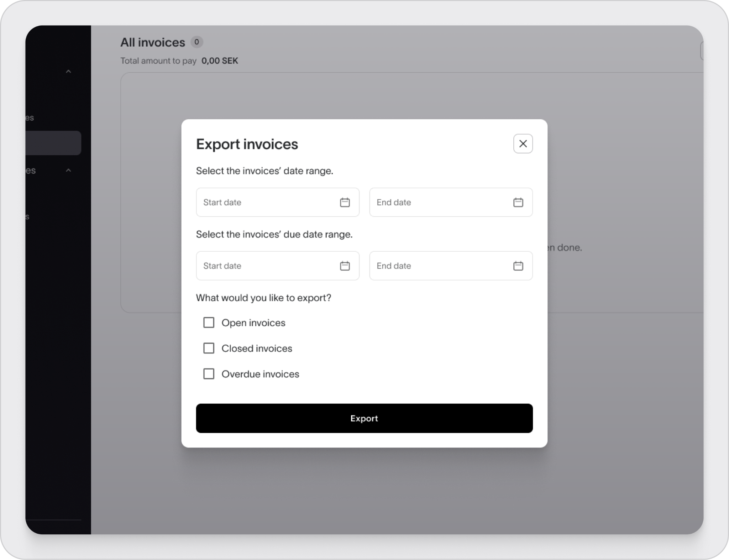Collapse the top sidebar section chevron
This screenshot has height=560, width=729.
coord(68,72)
